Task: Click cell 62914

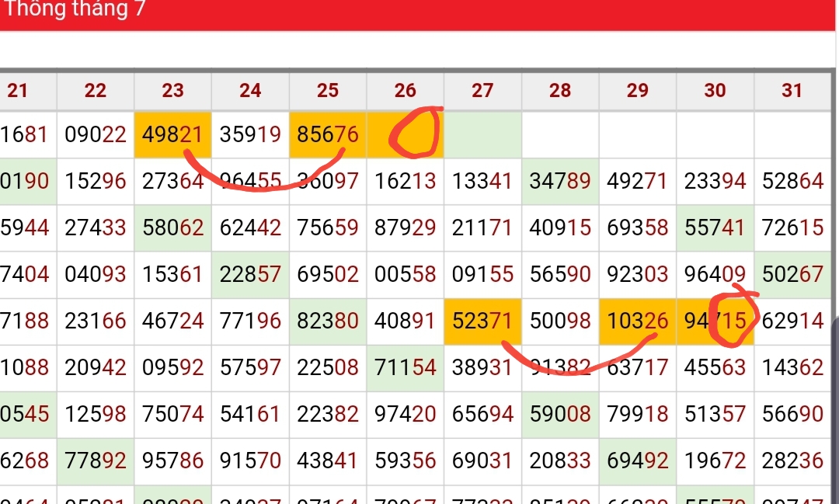Action: pos(792,321)
